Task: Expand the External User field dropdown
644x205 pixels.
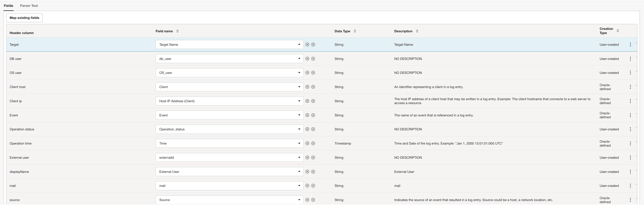Action: (x=299, y=172)
